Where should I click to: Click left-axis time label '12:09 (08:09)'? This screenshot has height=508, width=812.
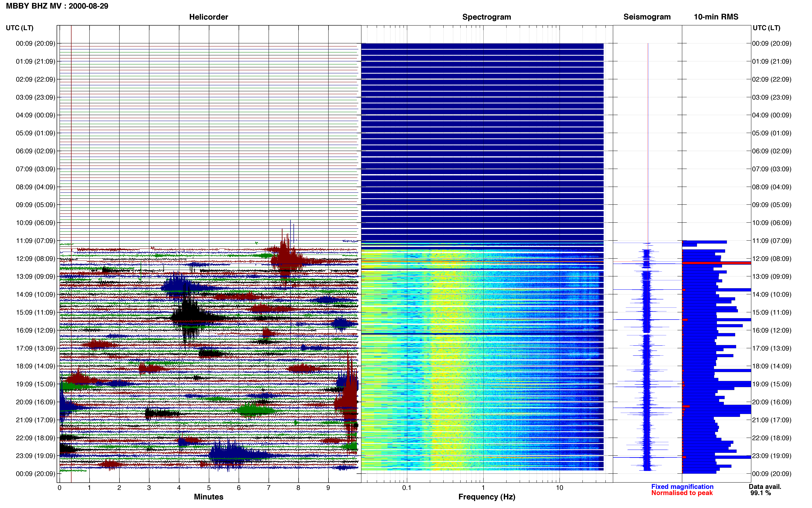(x=36, y=259)
